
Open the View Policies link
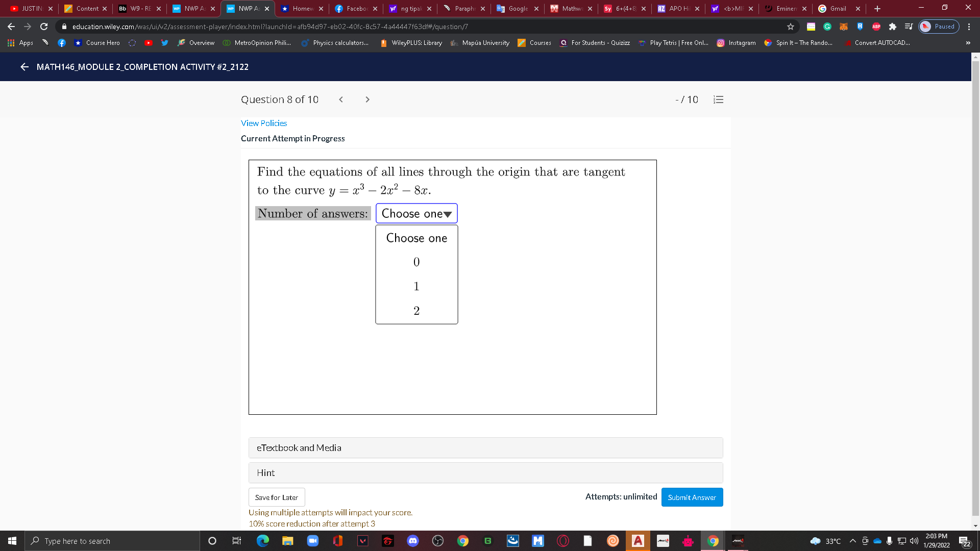point(263,123)
